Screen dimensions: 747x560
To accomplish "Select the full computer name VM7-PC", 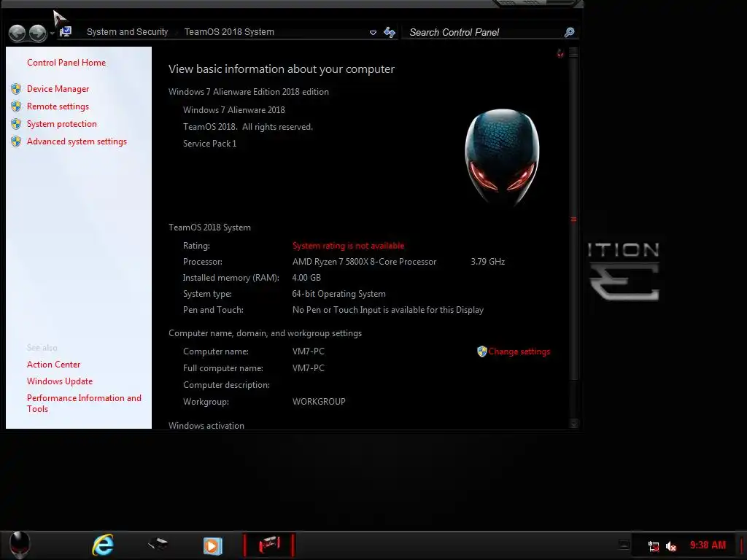I will [x=309, y=368].
